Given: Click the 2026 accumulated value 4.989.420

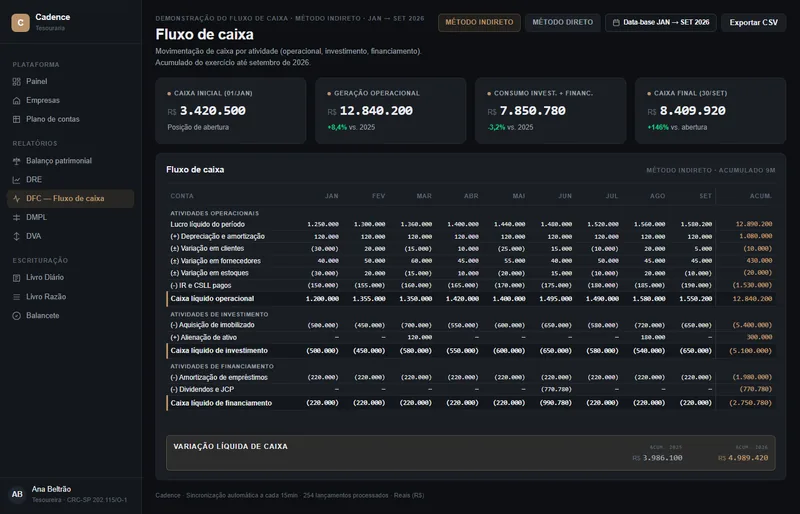Looking at the screenshot, I should [x=748, y=458].
